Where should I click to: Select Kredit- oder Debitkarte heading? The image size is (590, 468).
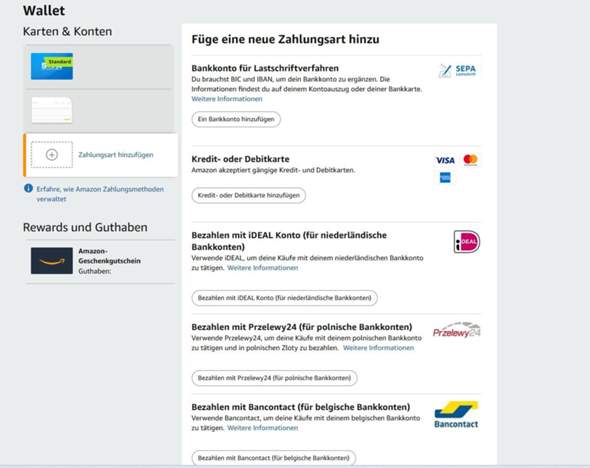coord(240,159)
